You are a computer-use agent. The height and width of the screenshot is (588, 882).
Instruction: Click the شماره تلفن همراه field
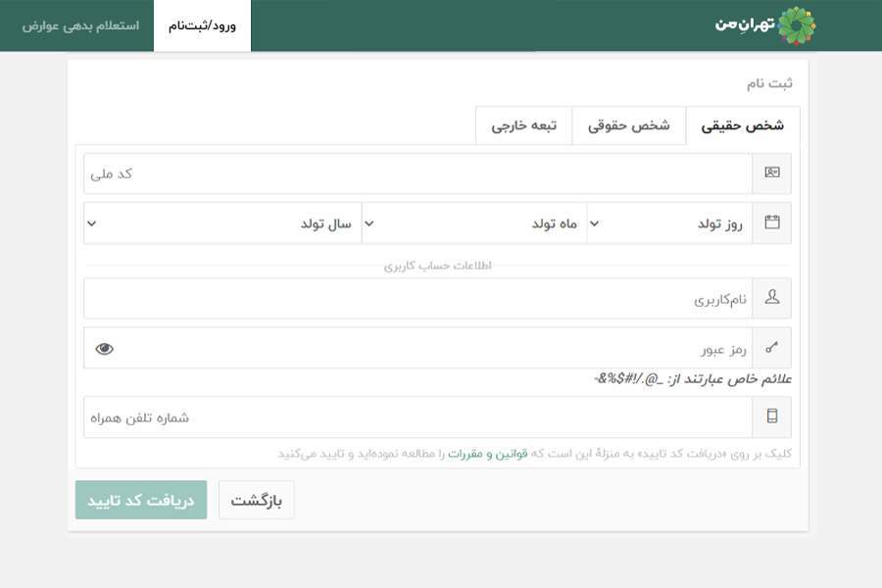click(x=416, y=417)
